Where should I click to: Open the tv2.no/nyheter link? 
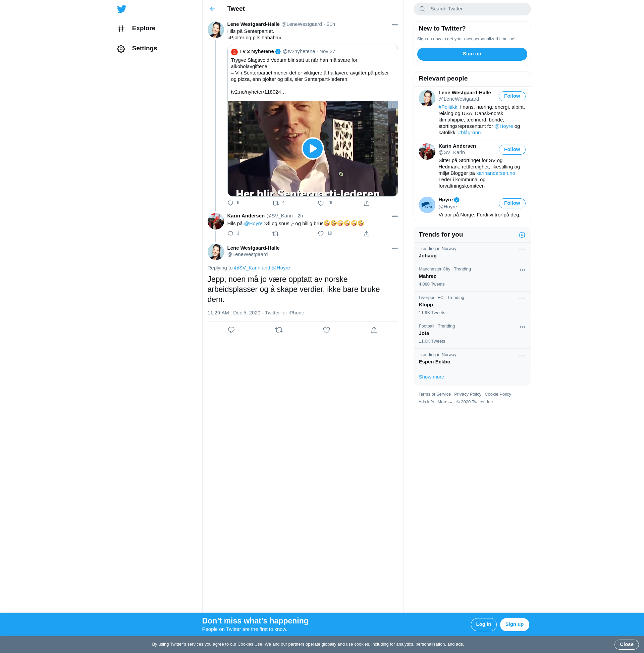point(258,92)
